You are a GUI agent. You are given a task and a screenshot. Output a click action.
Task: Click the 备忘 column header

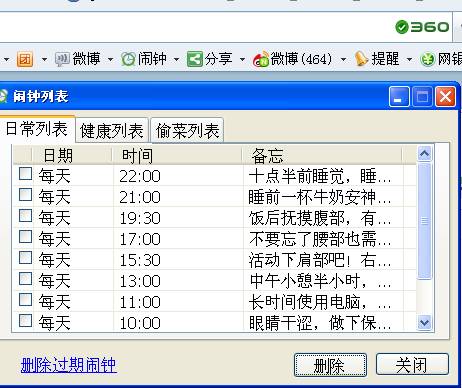[x=323, y=155]
